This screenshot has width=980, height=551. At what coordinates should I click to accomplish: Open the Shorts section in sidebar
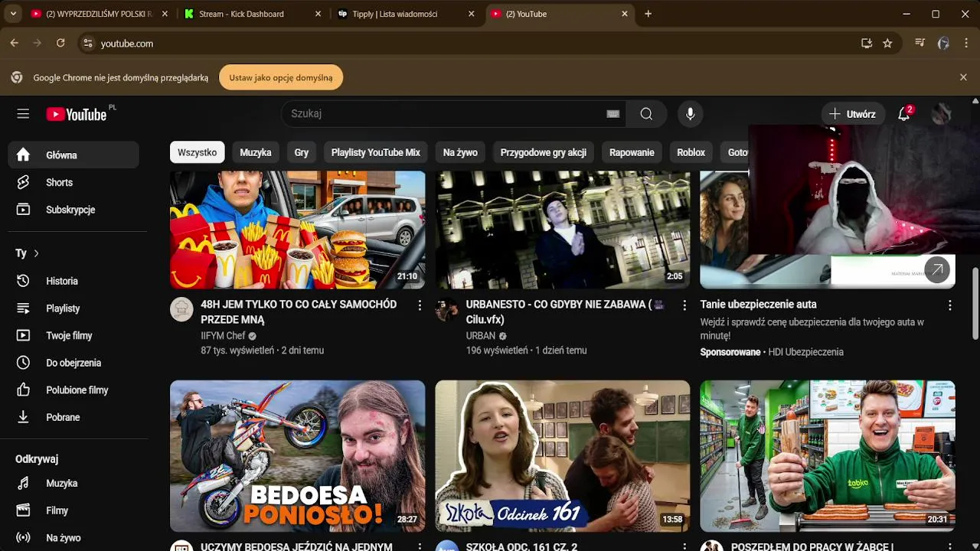pos(73,182)
